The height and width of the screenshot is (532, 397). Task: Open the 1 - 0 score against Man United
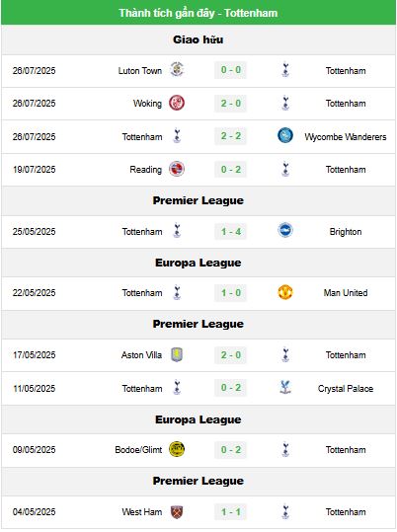(x=230, y=293)
